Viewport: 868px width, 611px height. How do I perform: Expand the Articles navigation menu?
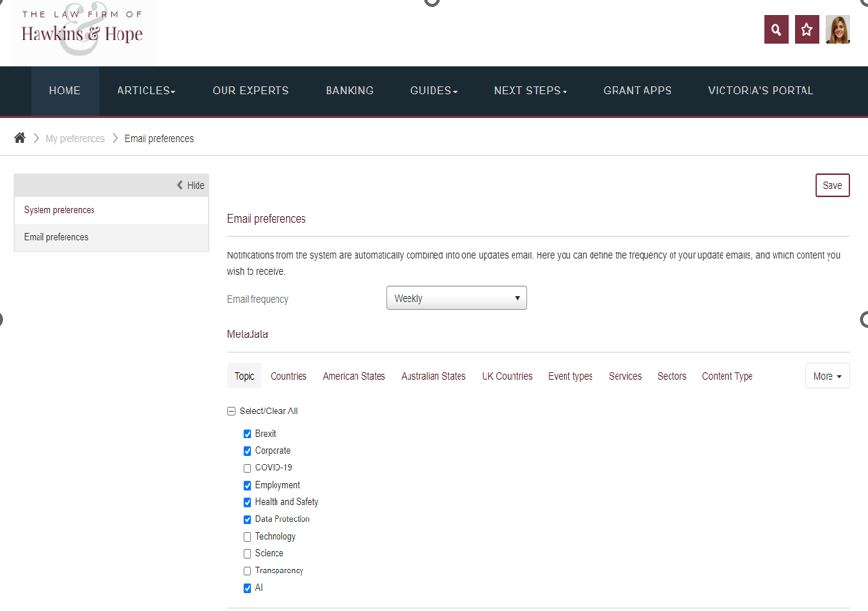[x=146, y=91]
